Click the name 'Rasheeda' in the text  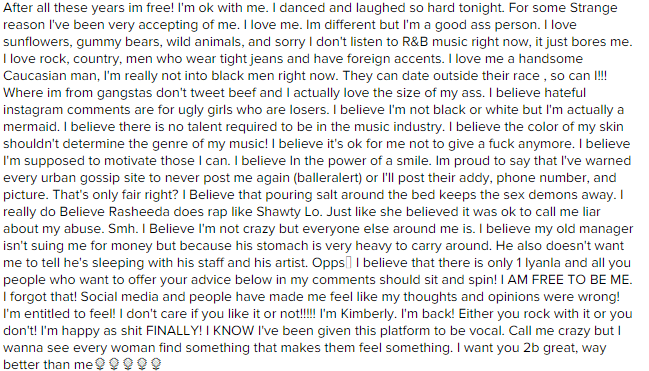pos(139,212)
